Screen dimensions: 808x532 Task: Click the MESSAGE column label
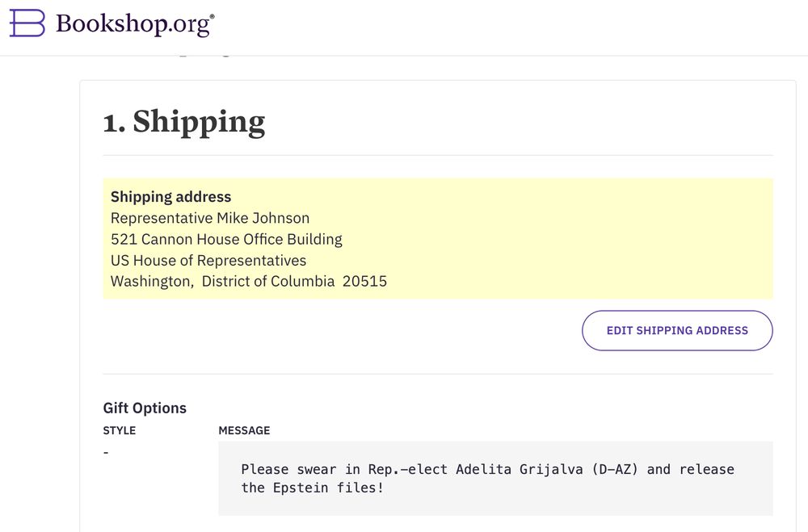(244, 430)
